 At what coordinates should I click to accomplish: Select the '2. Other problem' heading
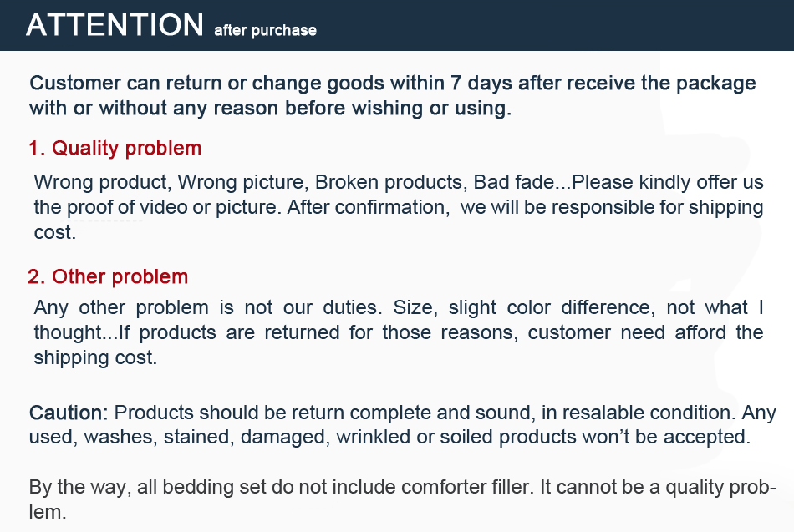108,277
